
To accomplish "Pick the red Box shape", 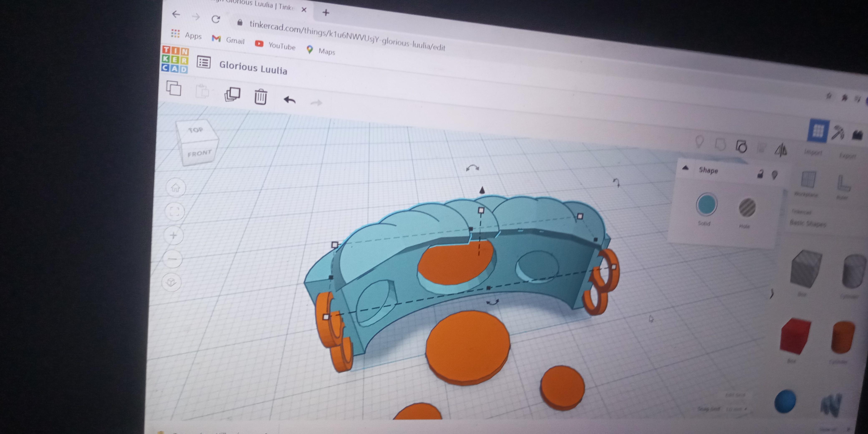I will 796,336.
